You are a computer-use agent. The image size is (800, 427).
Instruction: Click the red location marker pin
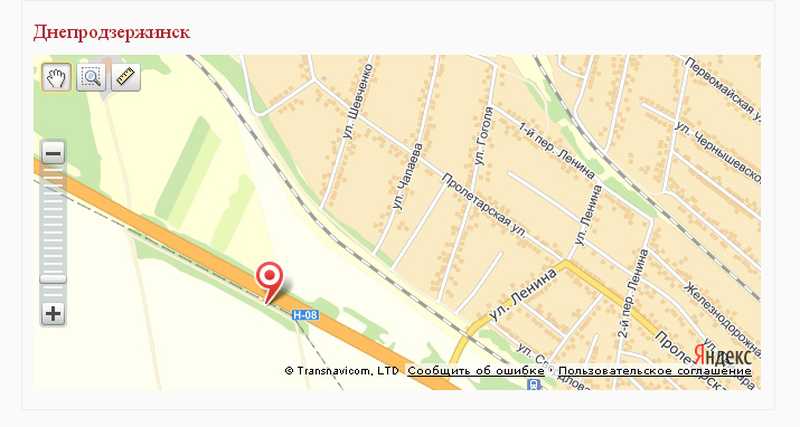click(269, 282)
